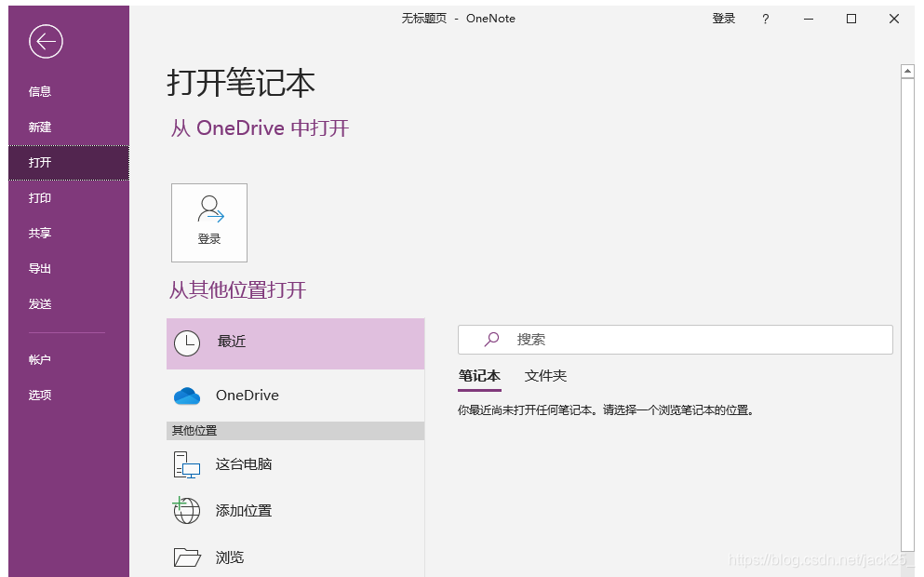Click the vertical scrollbar track

[x=907, y=315]
